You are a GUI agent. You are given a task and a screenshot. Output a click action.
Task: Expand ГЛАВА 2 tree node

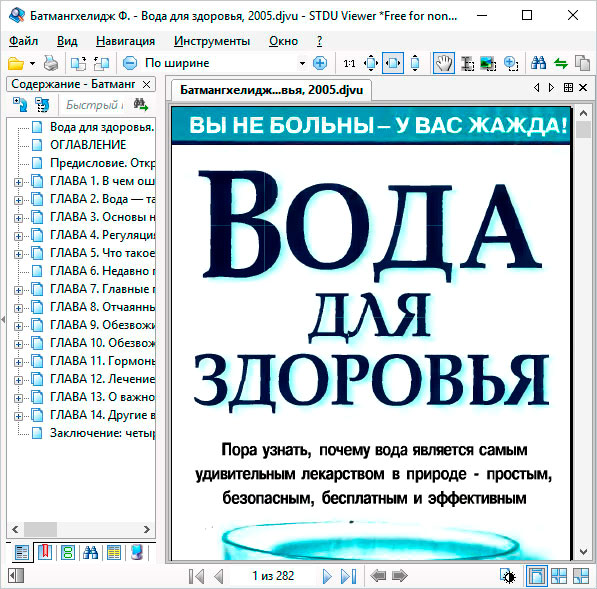(x=18, y=200)
